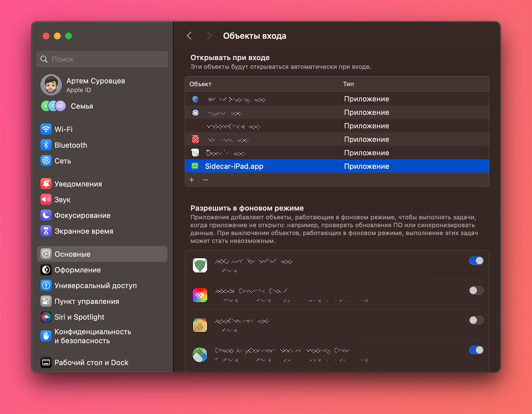This screenshot has width=532, height=414.
Task: Select the Bluetooth icon in the sidebar
Action: (x=46, y=145)
